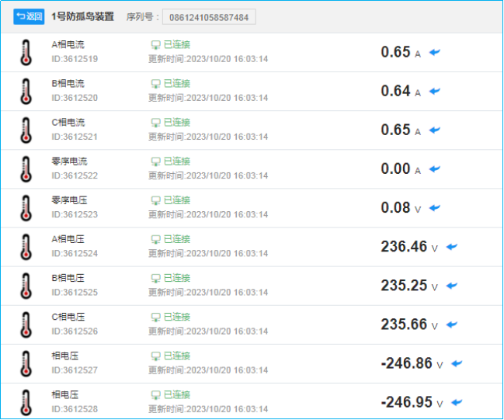Click the thermometer icon for 零序电压
The width and height of the screenshot is (504, 420).
click(26, 208)
